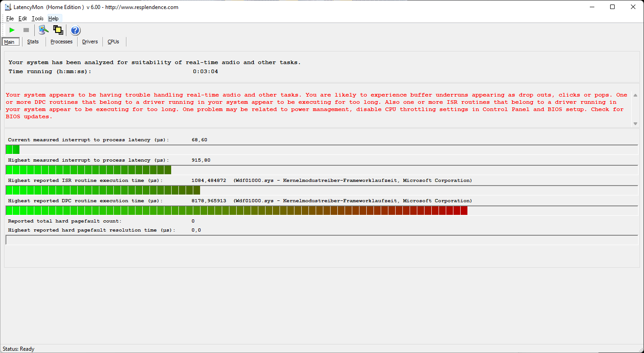Open the File menu

pyautogui.click(x=10, y=19)
